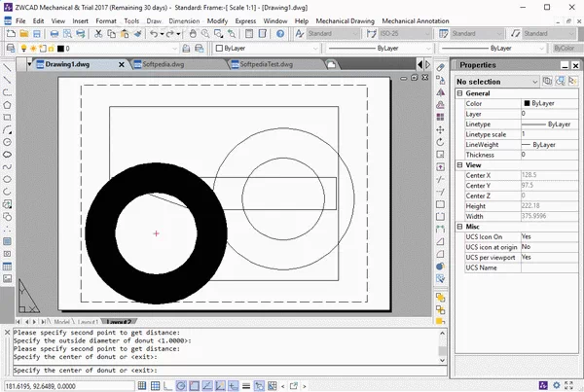The width and height of the screenshot is (584, 392).
Task: Select the Polygon draw tool
Action: point(7,104)
